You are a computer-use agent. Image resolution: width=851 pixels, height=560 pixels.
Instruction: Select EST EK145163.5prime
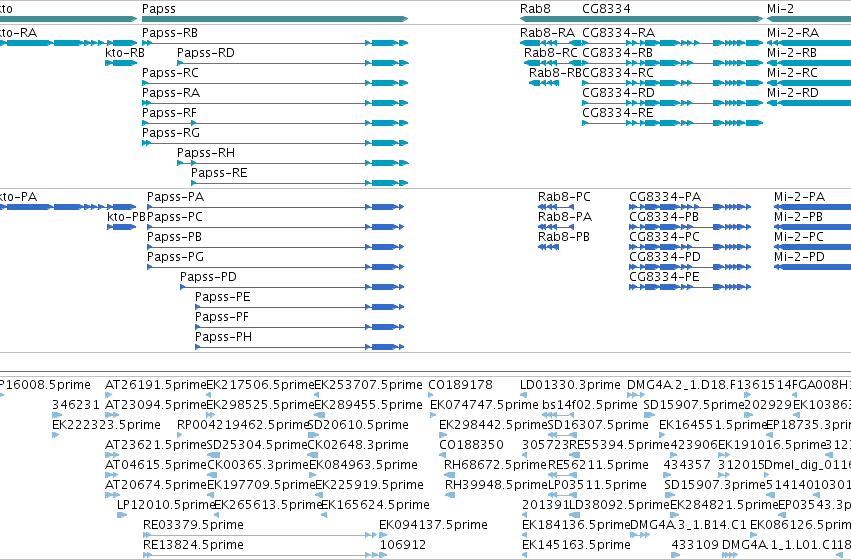pos(576,545)
